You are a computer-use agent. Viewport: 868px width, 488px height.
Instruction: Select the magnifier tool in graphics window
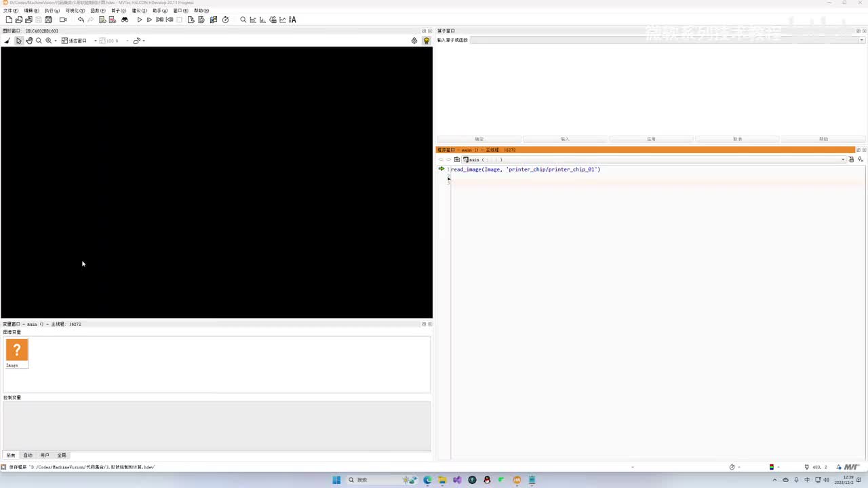coord(39,41)
